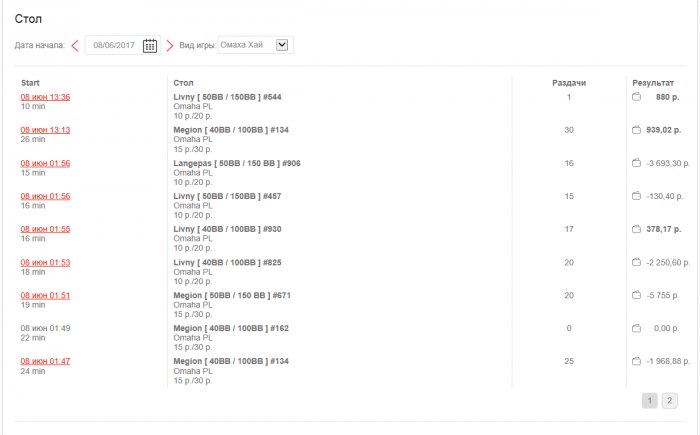The image size is (700, 435).
Task: Open session 08 июн 13:36
Action: pos(45,97)
